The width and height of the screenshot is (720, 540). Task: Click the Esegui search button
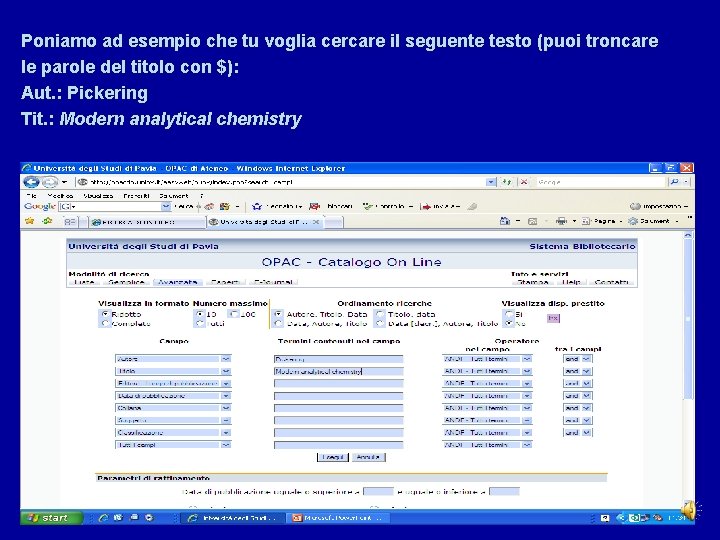click(x=332, y=457)
